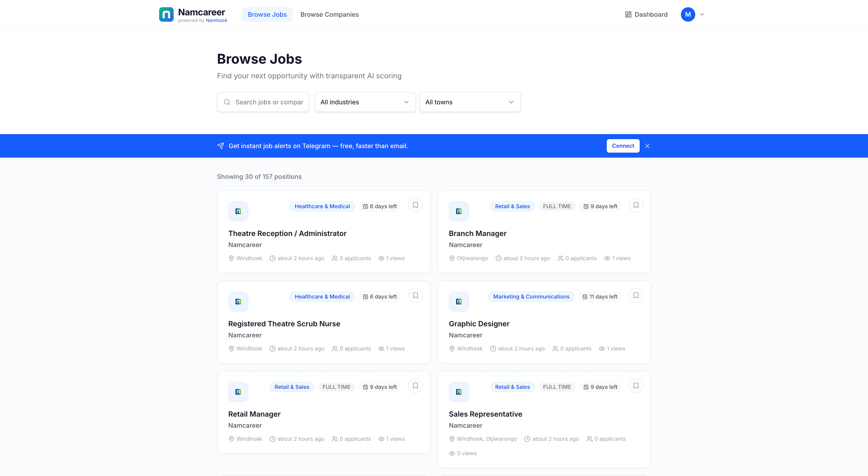Click the 11 days left calendar icon
The width and height of the screenshot is (868, 476).
tap(585, 296)
